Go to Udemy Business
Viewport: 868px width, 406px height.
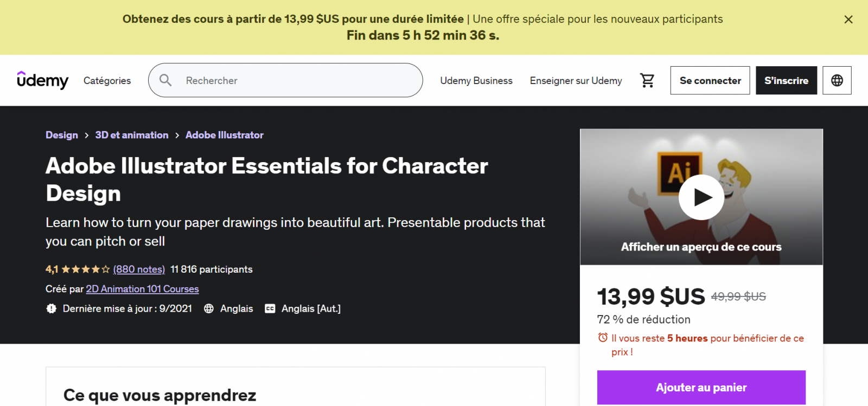[476, 80]
